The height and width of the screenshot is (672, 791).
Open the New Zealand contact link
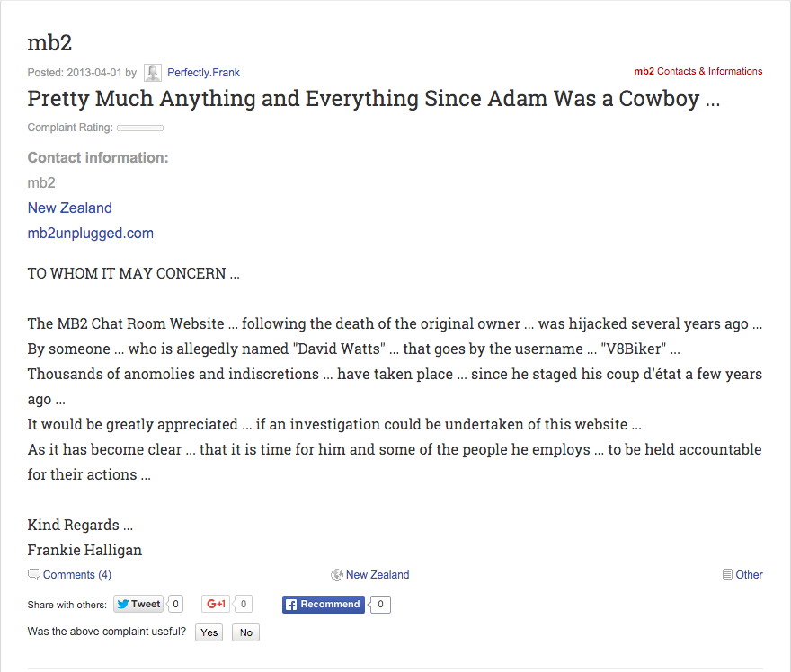pos(69,208)
